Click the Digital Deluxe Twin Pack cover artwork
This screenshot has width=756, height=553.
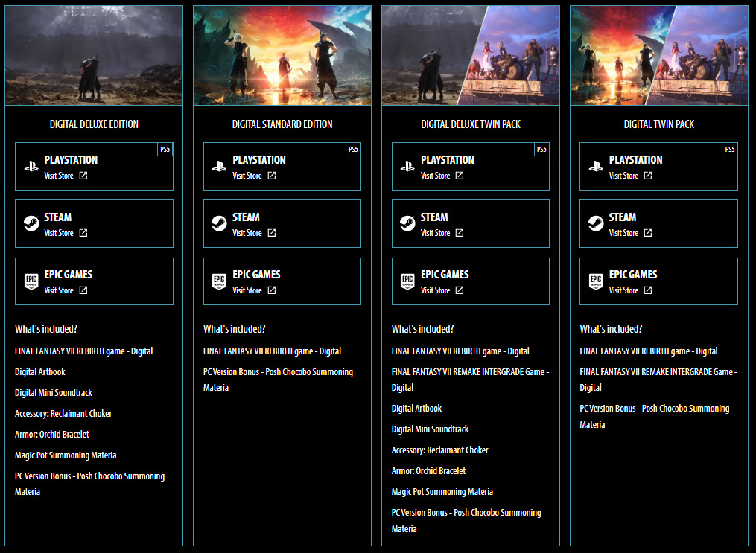point(470,55)
